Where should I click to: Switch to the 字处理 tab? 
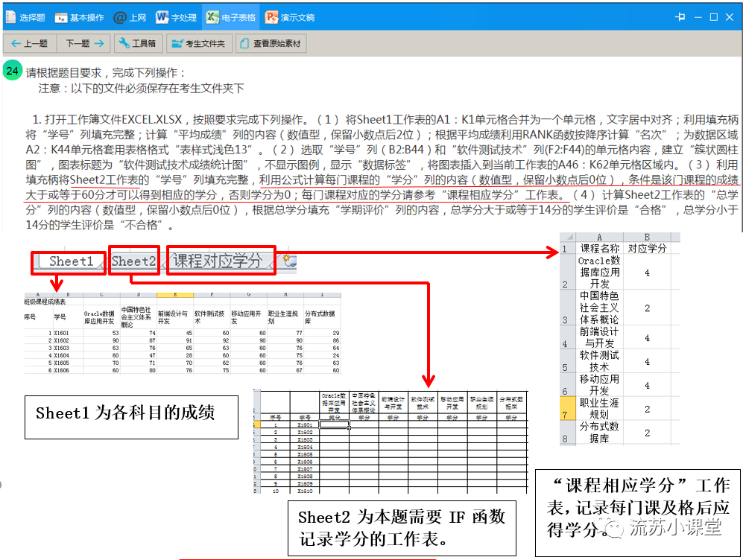[x=176, y=18]
